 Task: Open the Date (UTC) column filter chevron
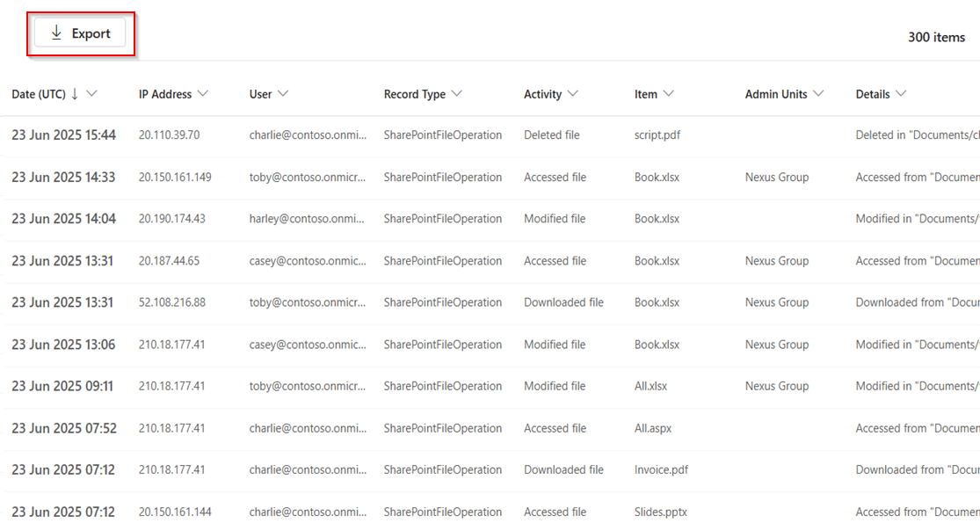point(93,94)
